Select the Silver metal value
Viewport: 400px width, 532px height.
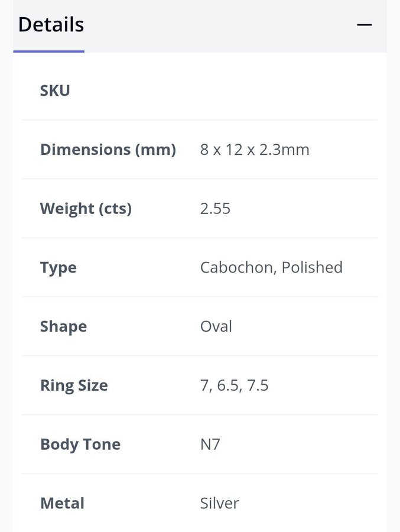(220, 504)
